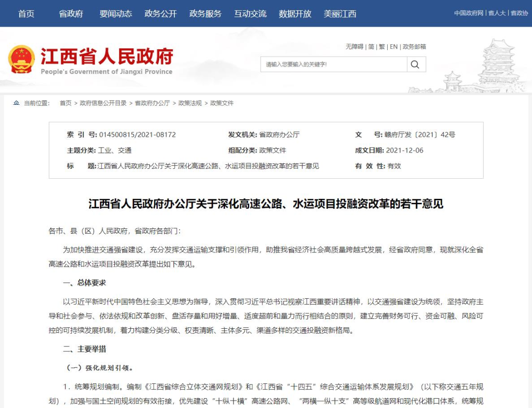The image size is (532, 408).
Task: Switch to traditional Chinese 繁
Action: (382, 47)
